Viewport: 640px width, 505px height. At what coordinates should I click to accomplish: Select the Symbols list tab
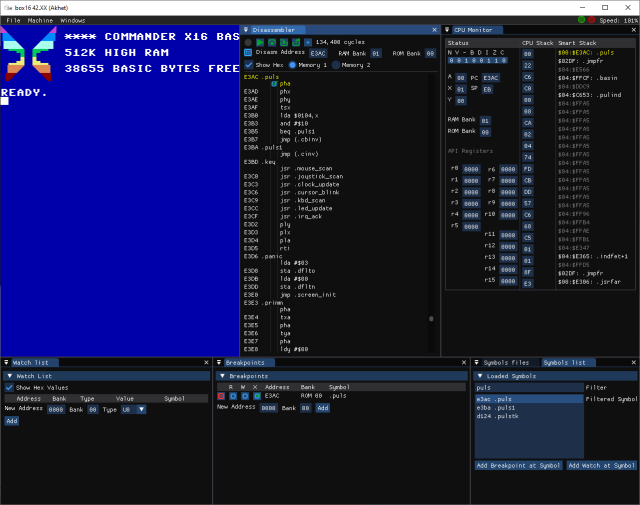click(x=568, y=363)
